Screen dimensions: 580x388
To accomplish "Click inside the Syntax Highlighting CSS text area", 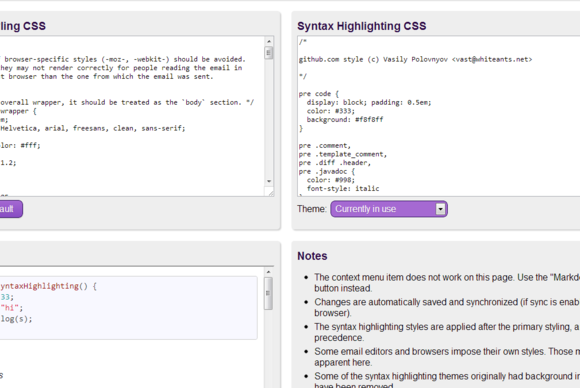I will coord(439,116).
